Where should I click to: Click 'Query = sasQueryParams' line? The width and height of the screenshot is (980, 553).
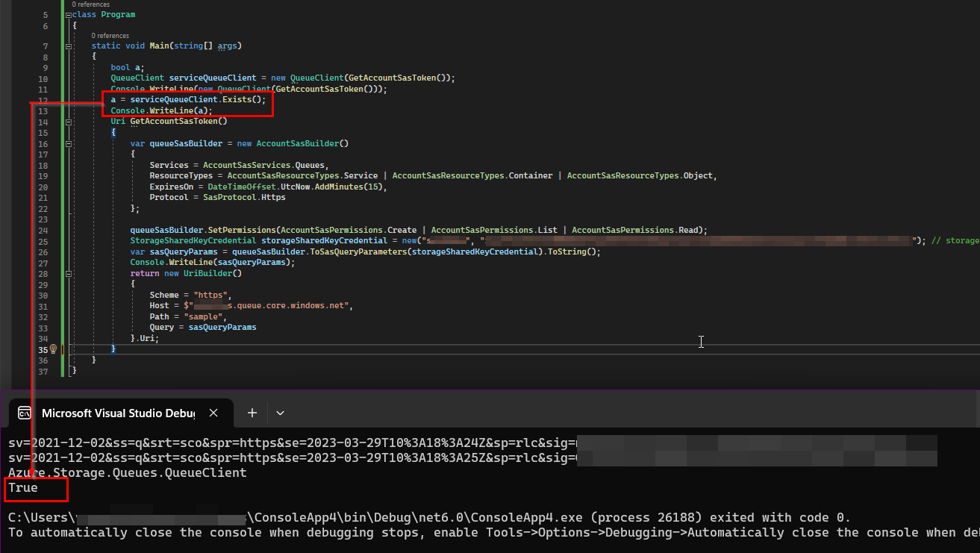(203, 328)
